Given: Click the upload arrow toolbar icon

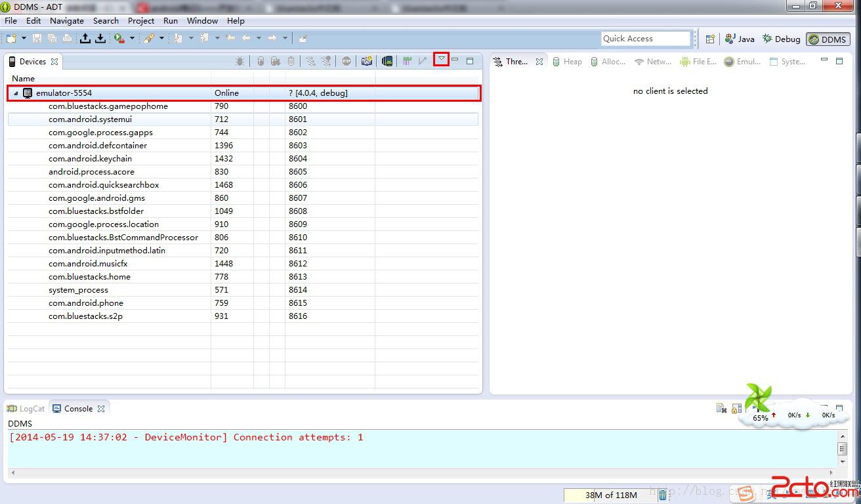Looking at the screenshot, I should pyautogui.click(x=85, y=39).
